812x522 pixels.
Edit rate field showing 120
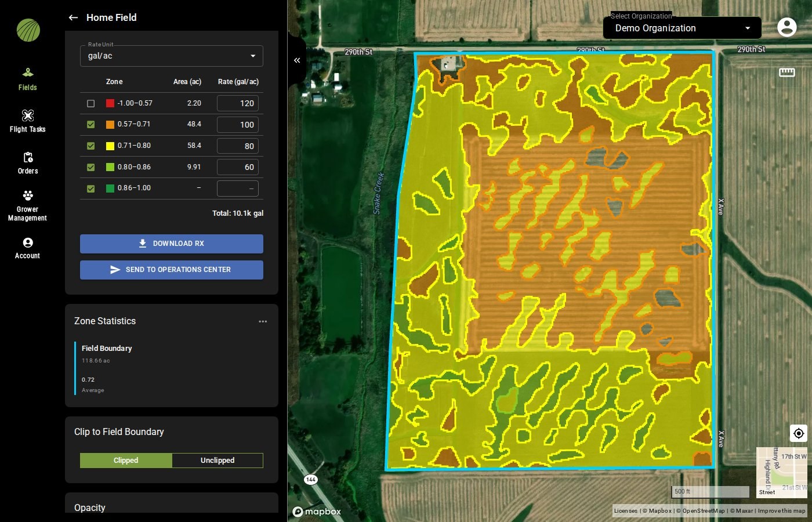coord(238,103)
